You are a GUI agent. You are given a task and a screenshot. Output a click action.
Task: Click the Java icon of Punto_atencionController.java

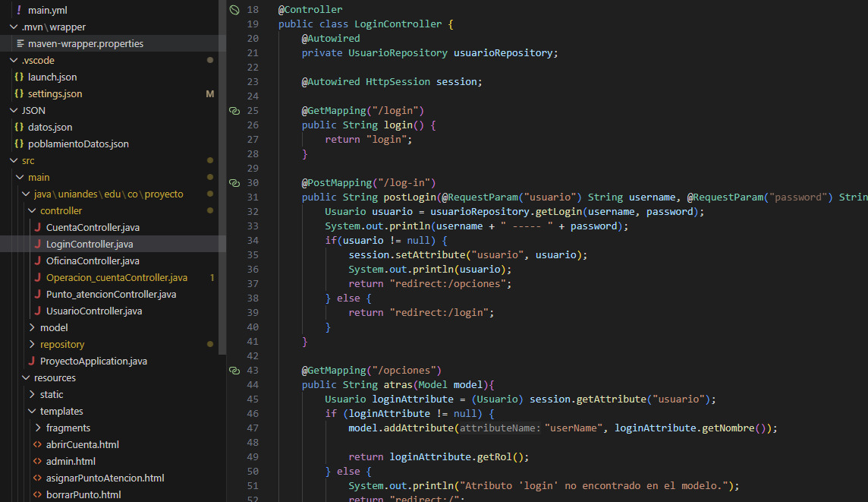tap(38, 294)
